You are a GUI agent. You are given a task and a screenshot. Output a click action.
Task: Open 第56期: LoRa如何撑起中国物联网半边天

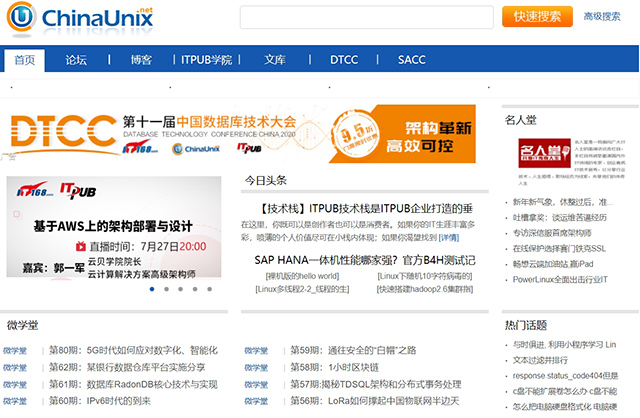coord(374,401)
